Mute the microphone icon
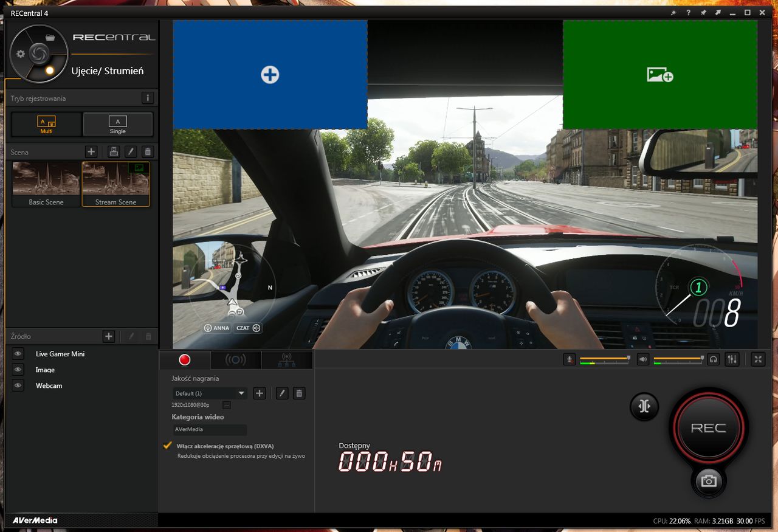 [570, 359]
